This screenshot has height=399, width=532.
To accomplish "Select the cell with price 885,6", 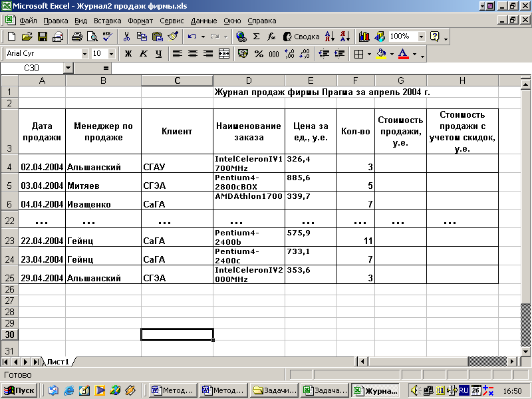I will pos(311,182).
